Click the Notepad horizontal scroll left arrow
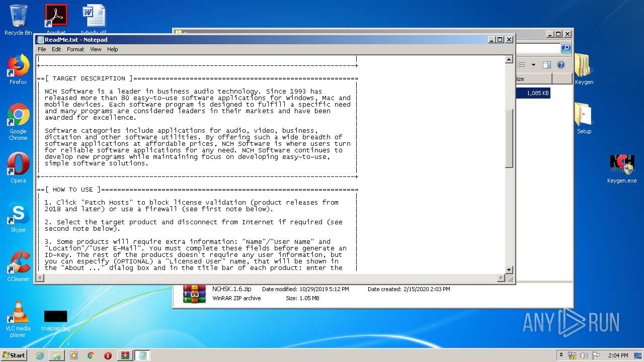 click(x=40, y=278)
